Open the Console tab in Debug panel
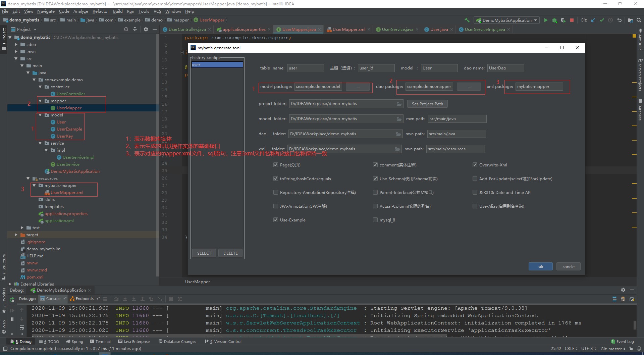Image resolution: width=644 pixels, height=355 pixels. point(53,299)
